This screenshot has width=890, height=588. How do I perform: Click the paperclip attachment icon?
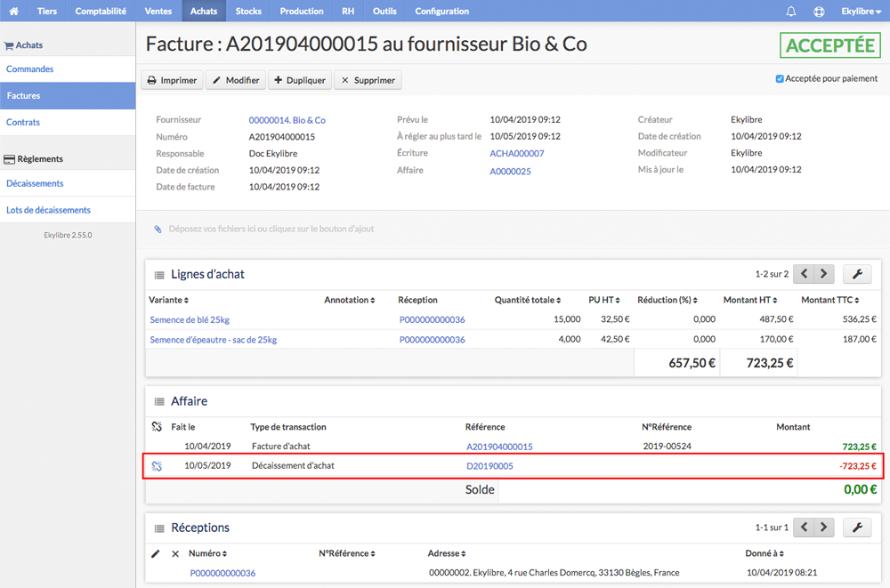click(158, 229)
